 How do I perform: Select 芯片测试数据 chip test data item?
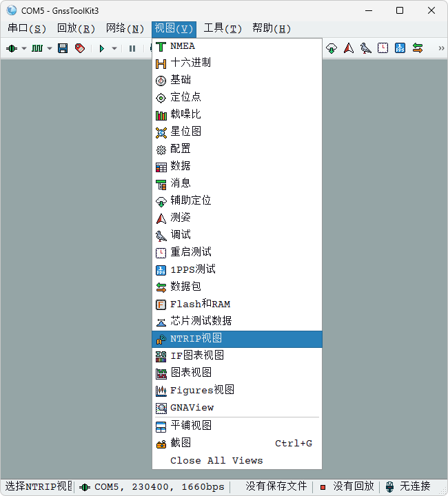click(237, 322)
